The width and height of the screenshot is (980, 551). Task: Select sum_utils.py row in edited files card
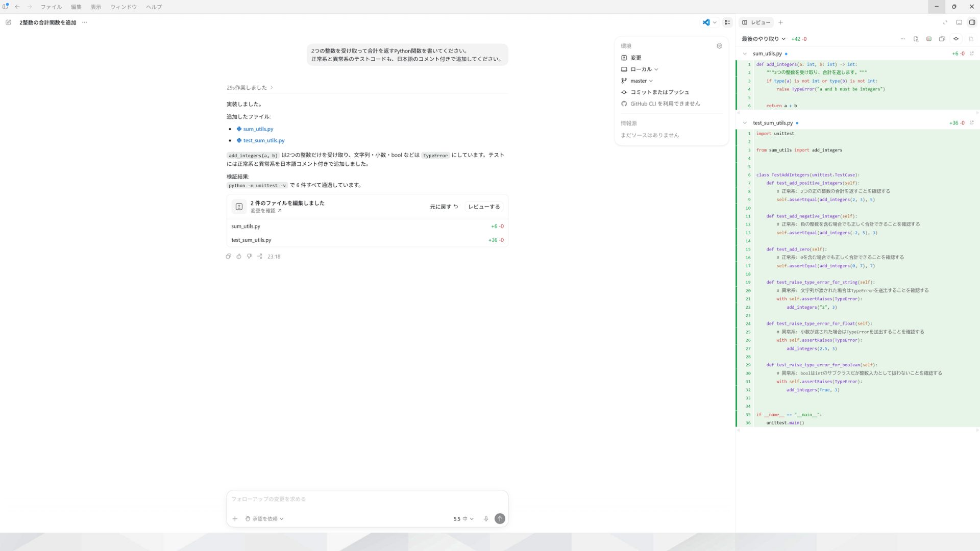pos(367,226)
